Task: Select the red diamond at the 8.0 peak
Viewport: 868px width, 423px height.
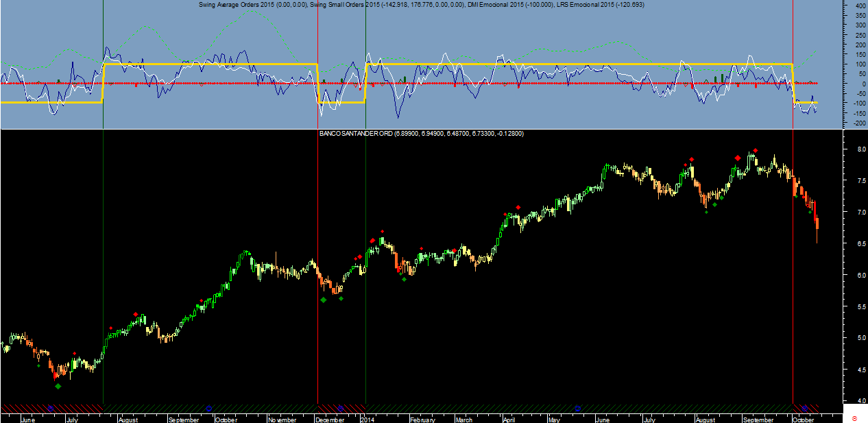Action: (x=755, y=151)
